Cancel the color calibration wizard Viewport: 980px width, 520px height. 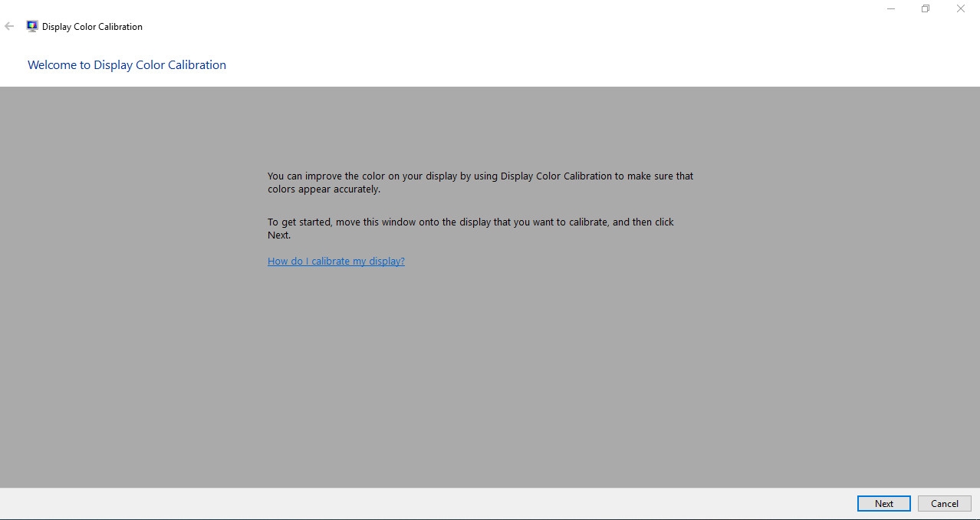tap(944, 504)
